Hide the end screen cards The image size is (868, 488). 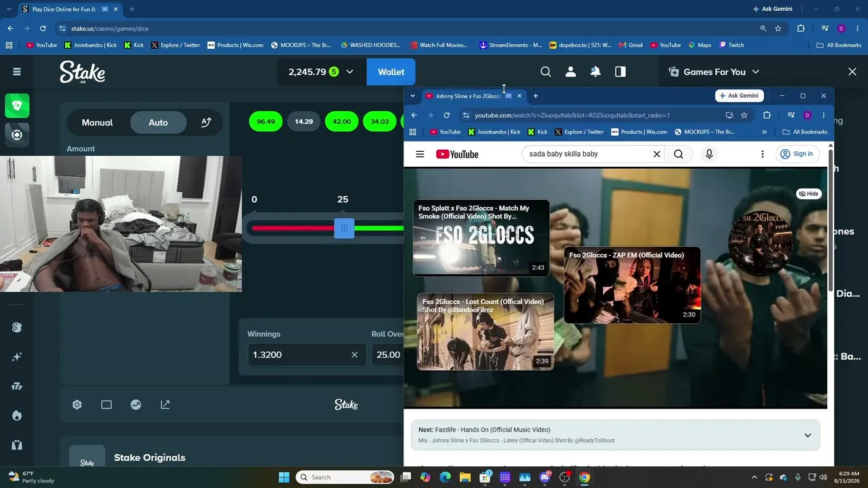pyautogui.click(x=808, y=194)
